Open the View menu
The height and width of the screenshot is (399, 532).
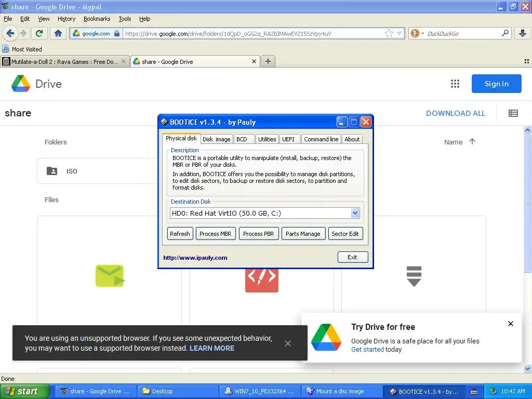(x=44, y=19)
